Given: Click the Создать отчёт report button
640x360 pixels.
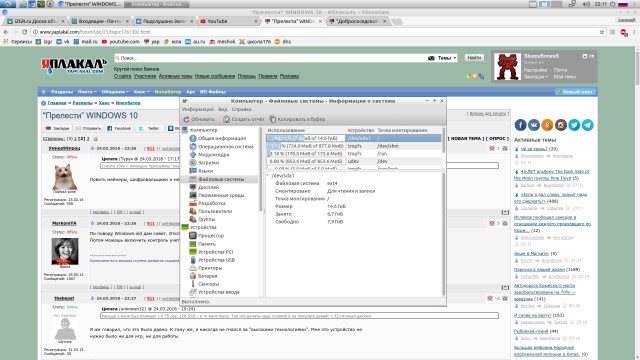Looking at the screenshot, I should click(244, 119).
